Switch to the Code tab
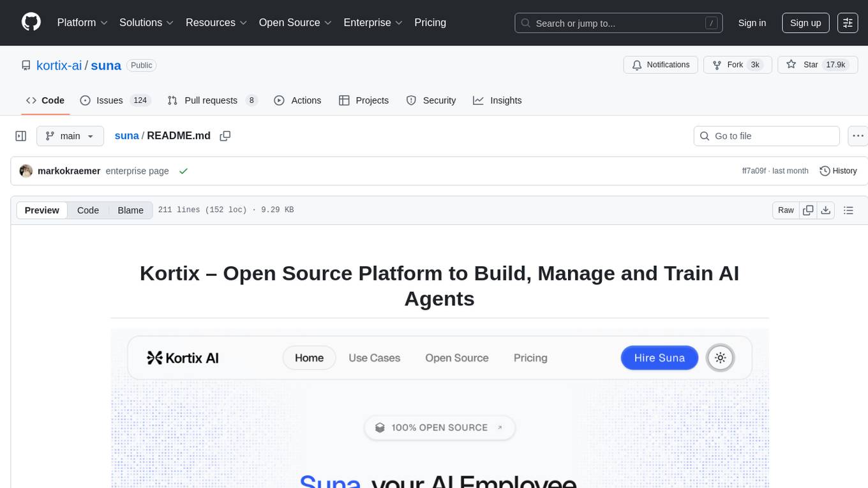 45,100
